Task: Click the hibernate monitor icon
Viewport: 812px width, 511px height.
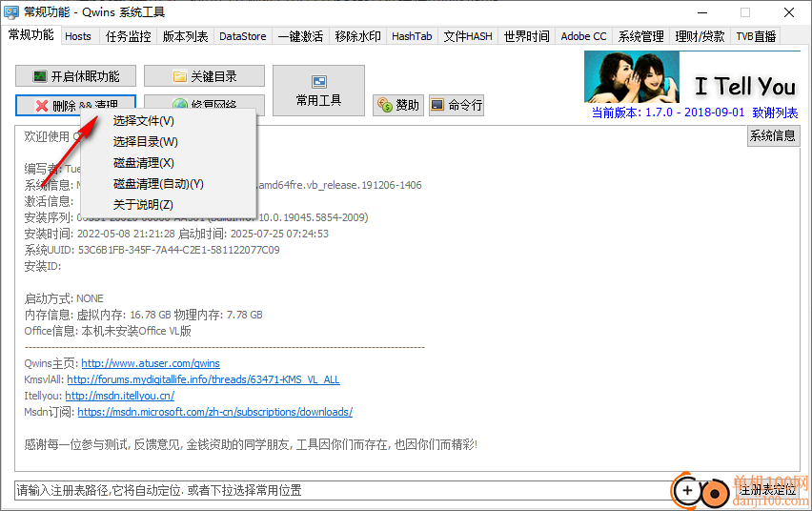Action: (x=40, y=76)
